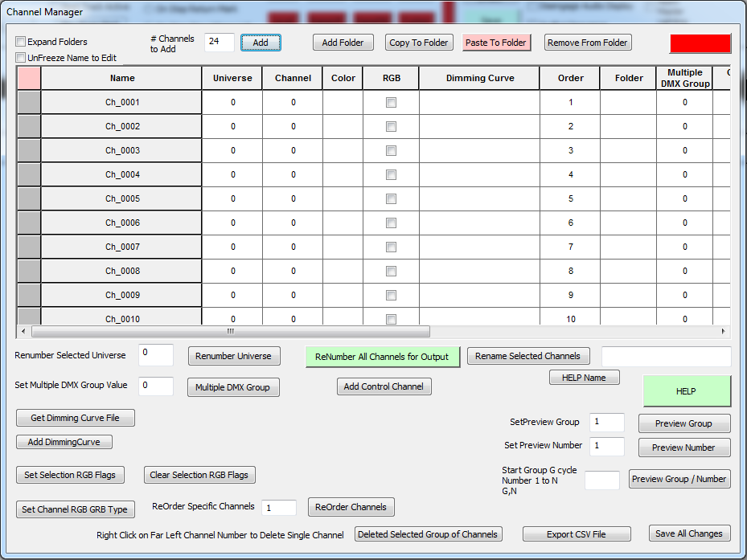This screenshot has width=747, height=560.
Task: Click Add DimmingCurve button
Action: tap(64, 442)
